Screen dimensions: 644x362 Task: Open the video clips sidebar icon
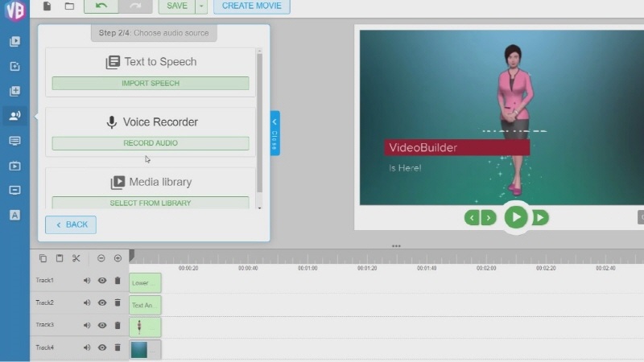(x=14, y=166)
